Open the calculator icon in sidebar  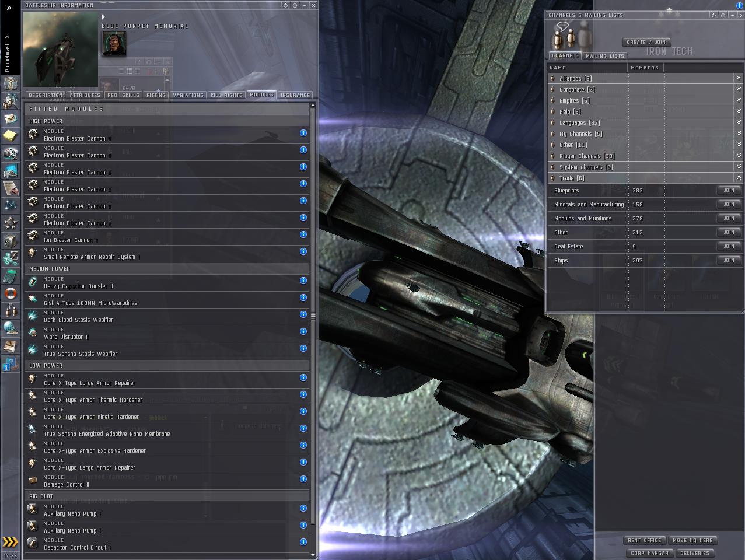click(x=10, y=275)
